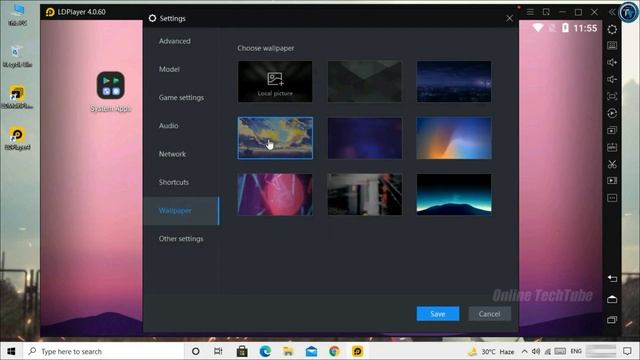This screenshot has width=640, height=360.
Task: Close the Settings dialog
Action: tap(509, 18)
